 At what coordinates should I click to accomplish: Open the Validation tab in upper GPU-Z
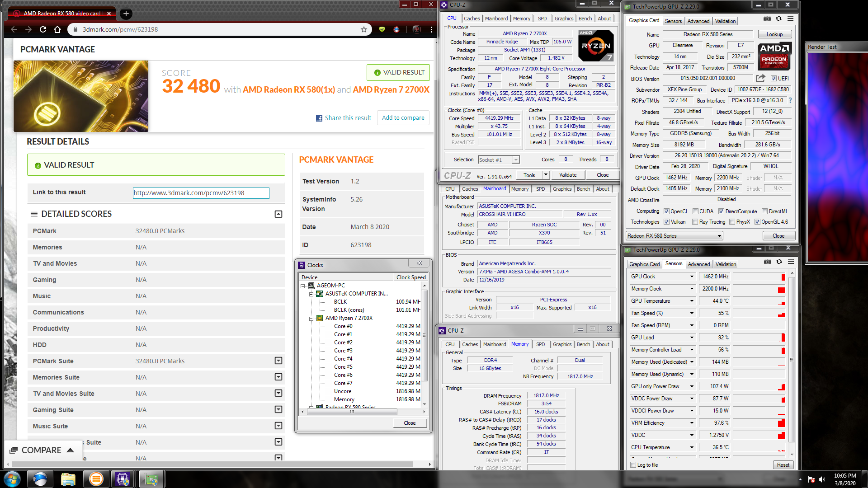pos(725,21)
